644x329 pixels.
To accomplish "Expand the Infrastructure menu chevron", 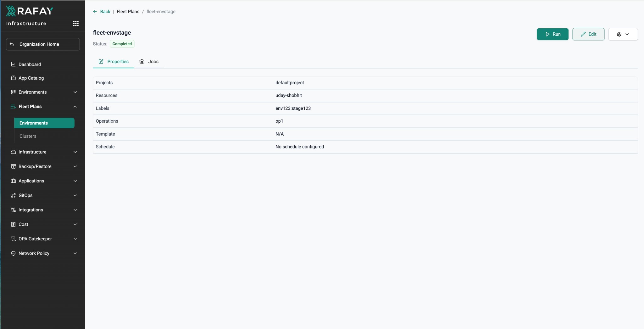I will pos(75,152).
